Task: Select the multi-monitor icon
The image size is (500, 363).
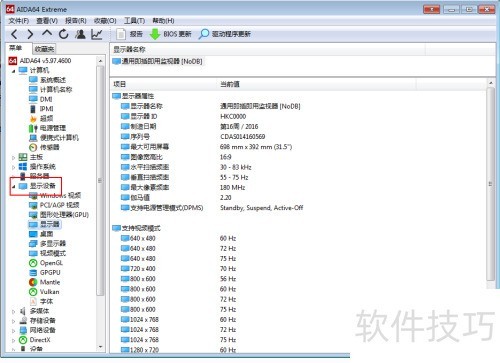Action: click(33, 244)
